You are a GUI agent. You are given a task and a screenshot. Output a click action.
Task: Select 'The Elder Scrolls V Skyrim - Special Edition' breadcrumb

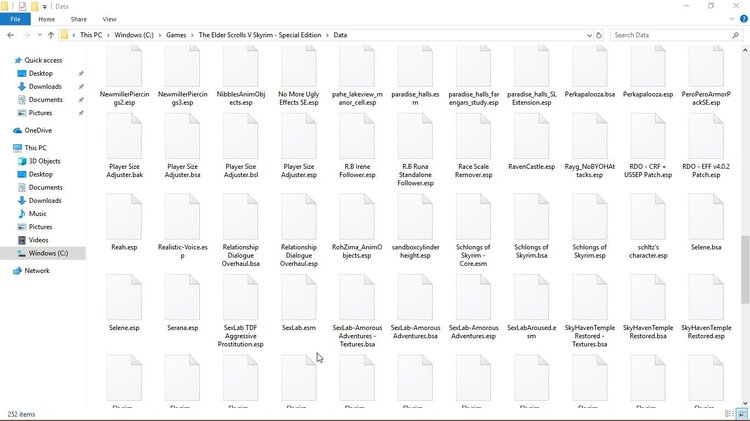pyautogui.click(x=260, y=35)
